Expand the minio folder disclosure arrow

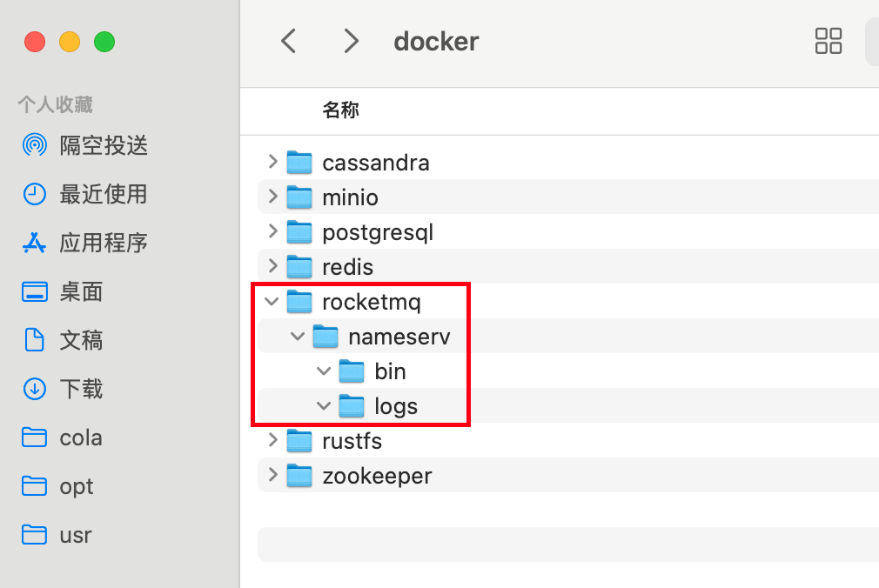coord(273,197)
